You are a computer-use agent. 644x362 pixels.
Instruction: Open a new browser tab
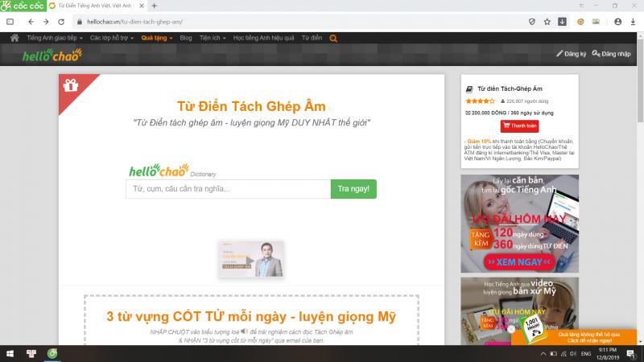pyautogui.click(x=154, y=6)
